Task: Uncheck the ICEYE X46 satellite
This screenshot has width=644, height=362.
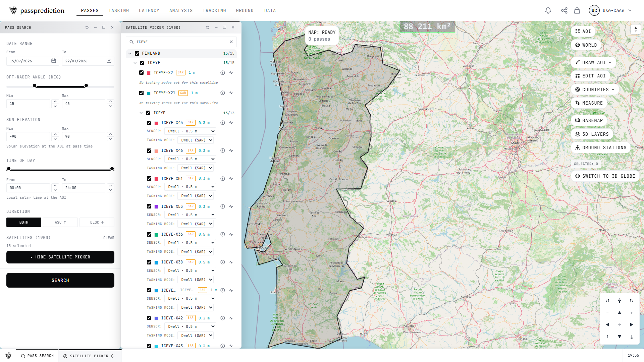Action: [x=149, y=150]
